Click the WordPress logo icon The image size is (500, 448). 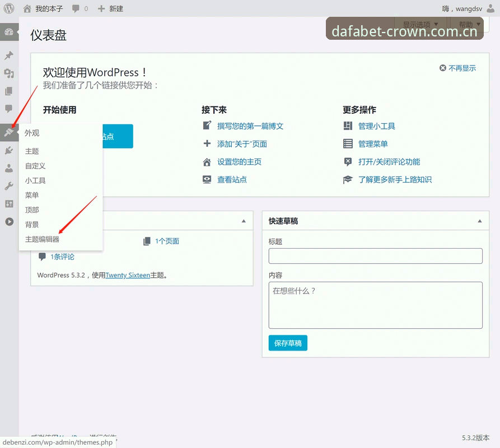click(9, 8)
